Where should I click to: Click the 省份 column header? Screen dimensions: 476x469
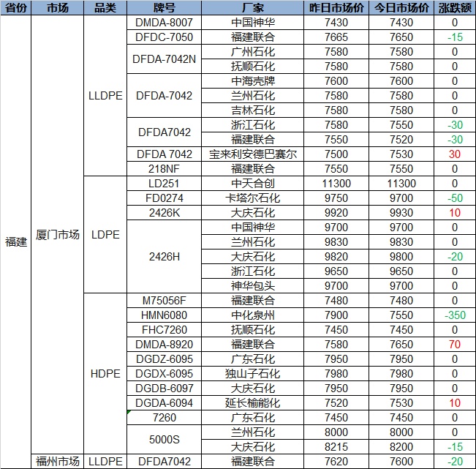click(15, 7)
